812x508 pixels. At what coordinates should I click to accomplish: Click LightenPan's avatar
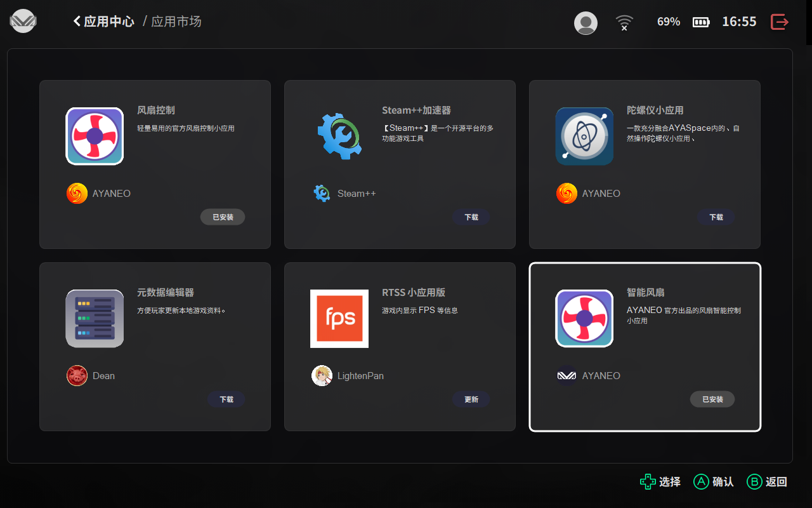(322, 375)
